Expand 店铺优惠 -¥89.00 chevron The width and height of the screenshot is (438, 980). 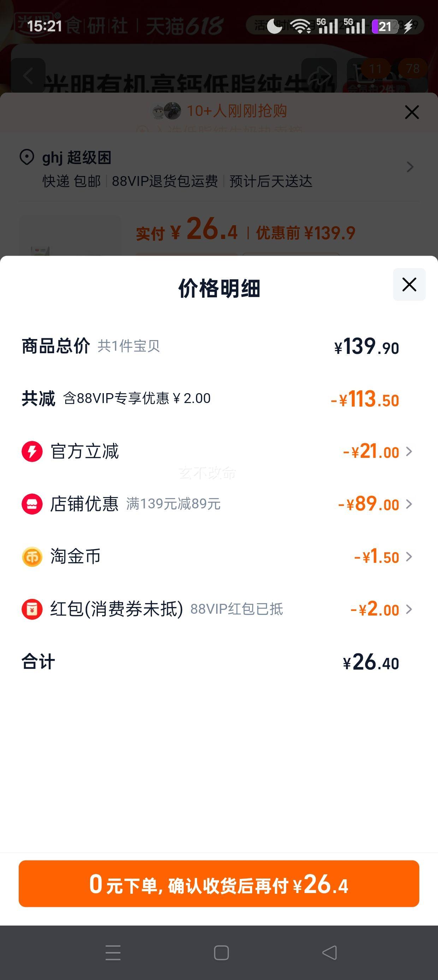coord(409,504)
